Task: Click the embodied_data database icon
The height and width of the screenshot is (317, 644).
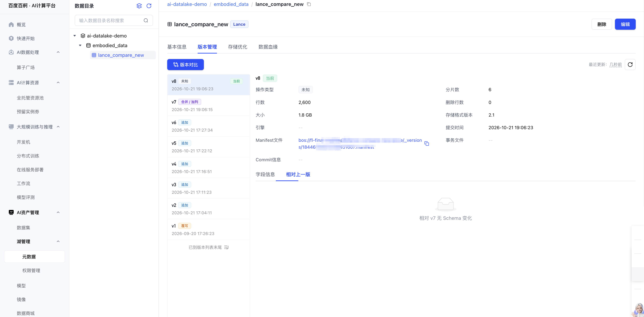Action: click(88, 45)
